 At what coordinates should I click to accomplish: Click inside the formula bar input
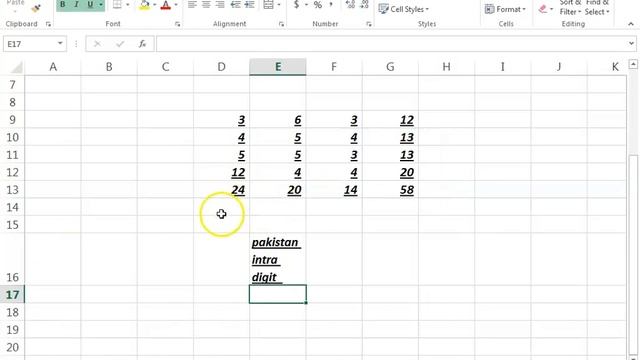[x=391, y=44]
